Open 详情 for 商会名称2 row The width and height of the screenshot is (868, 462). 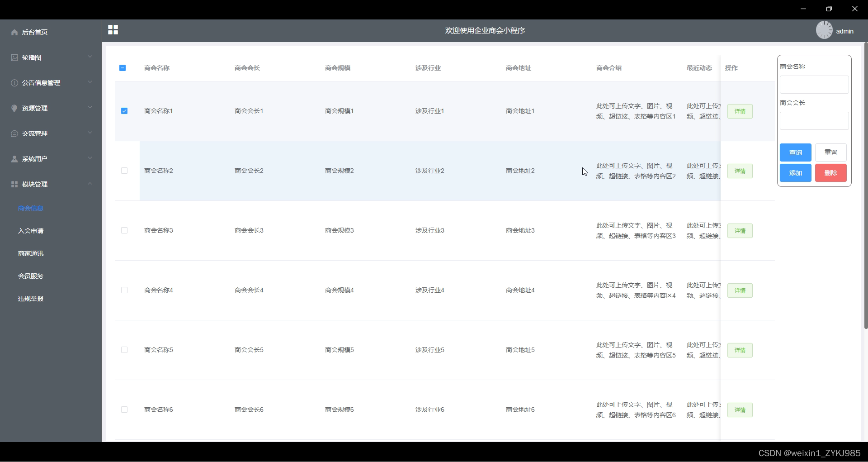(x=740, y=171)
